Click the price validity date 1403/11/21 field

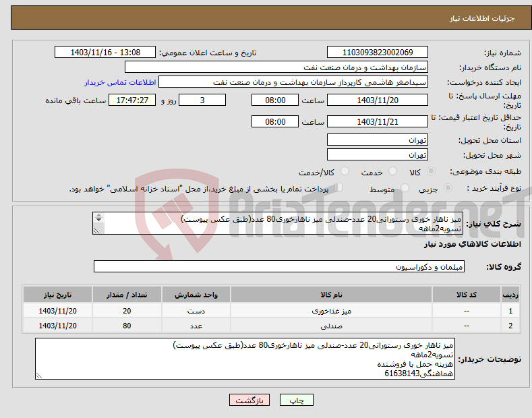coord(378,121)
